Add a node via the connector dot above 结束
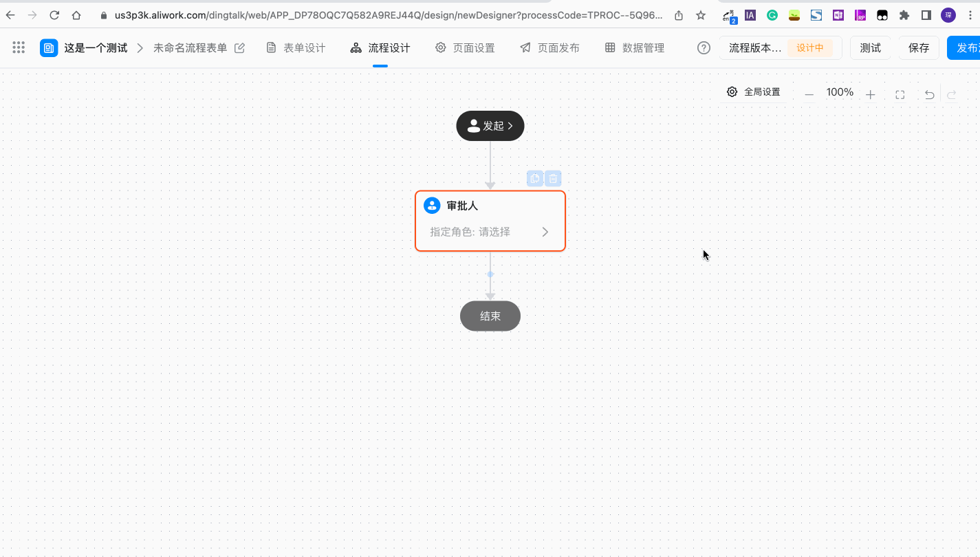The height and width of the screenshot is (557, 980). pyautogui.click(x=490, y=274)
